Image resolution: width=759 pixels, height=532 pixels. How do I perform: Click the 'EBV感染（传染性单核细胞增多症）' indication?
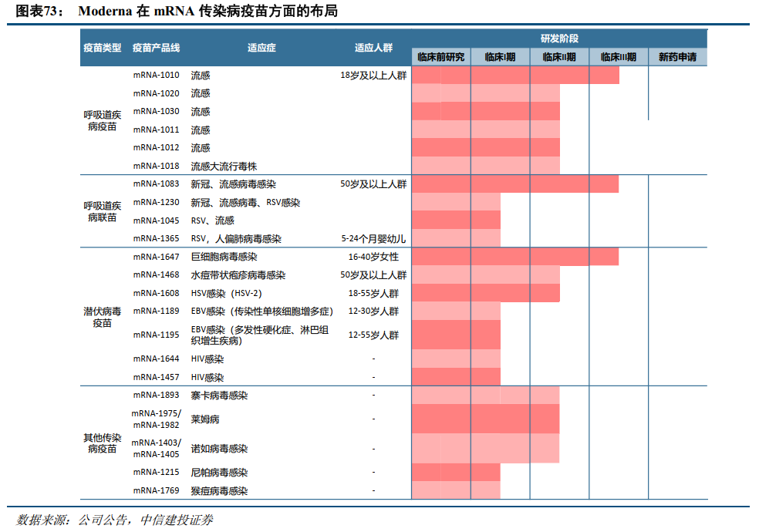(262, 311)
